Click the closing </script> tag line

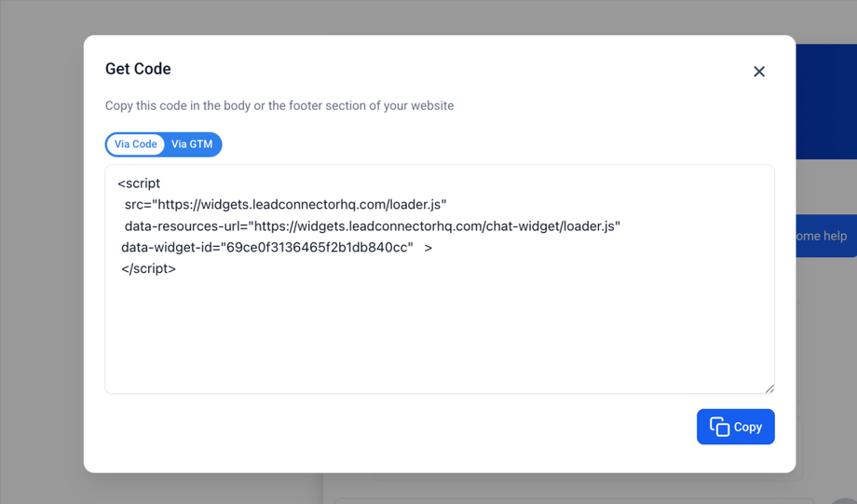pyautogui.click(x=149, y=269)
